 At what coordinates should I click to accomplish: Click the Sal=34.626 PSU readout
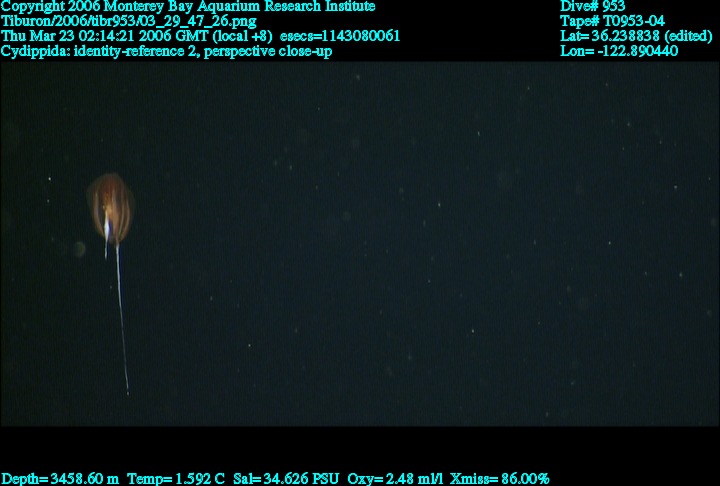[286, 479]
